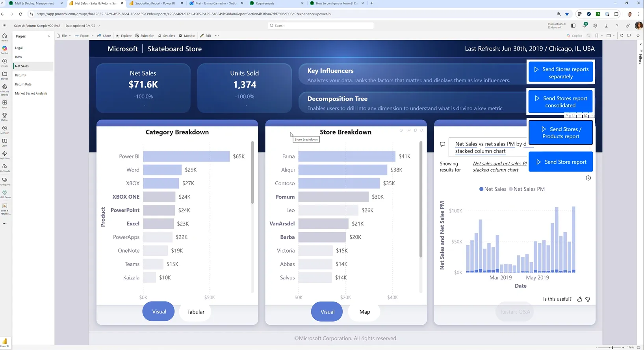Expand more items in left navigation

pyautogui.click(x=4, y=223)
